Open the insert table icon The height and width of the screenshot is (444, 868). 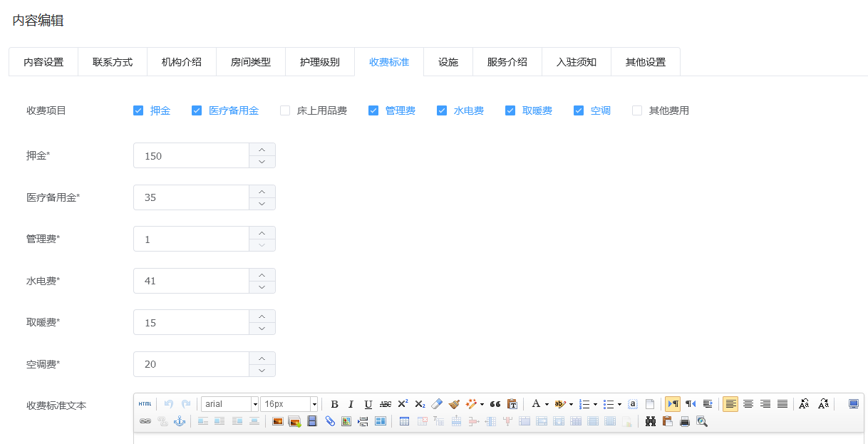(x=403, y=421)
